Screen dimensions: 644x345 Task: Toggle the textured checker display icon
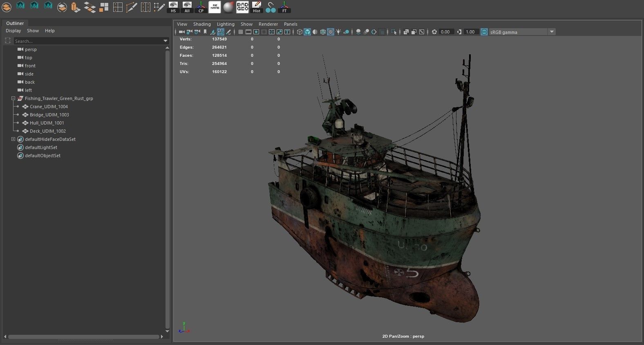[x=331, y=32]
